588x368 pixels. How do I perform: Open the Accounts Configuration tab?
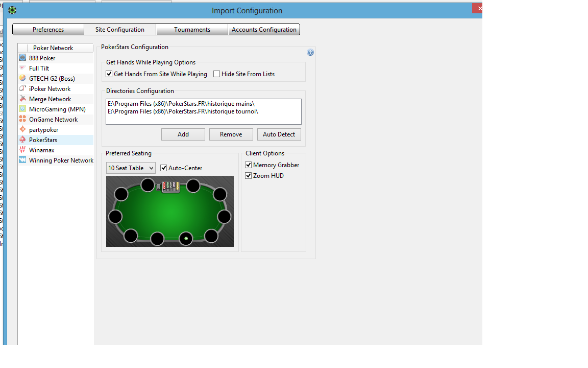[x=264, y=29]
